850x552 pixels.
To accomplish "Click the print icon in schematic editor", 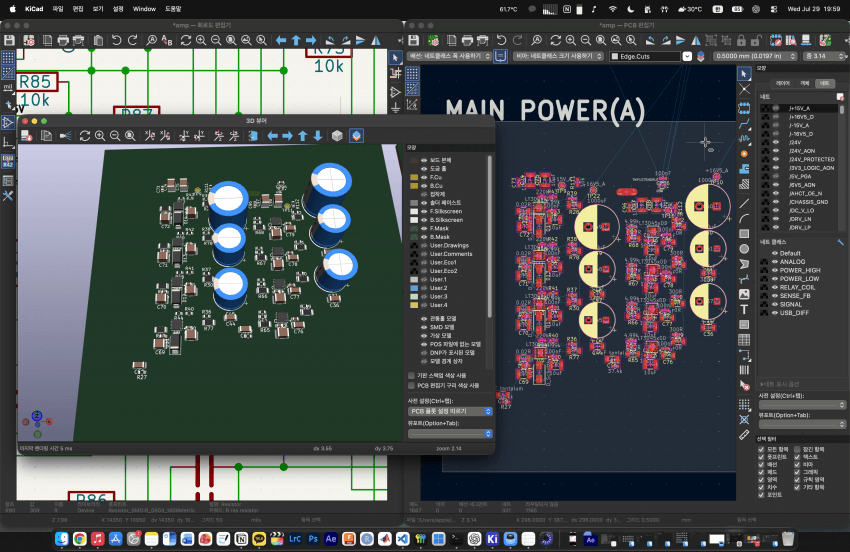I will pyautogui.click(x=63, y=40).
